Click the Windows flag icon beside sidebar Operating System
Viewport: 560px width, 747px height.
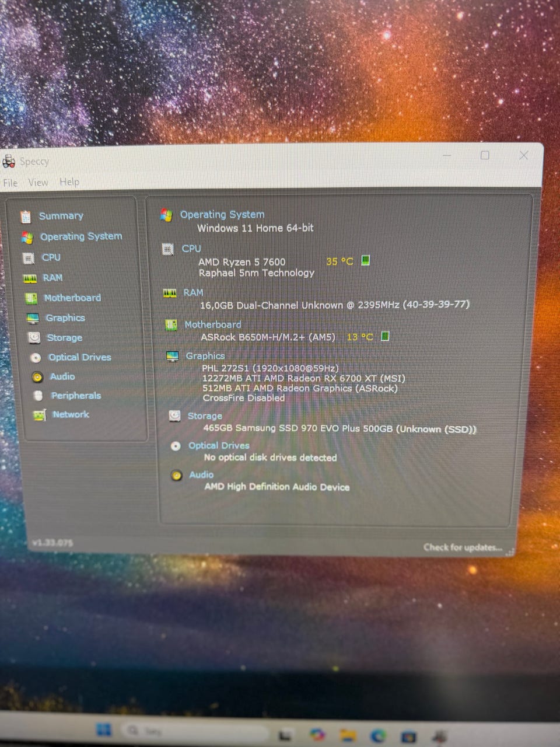click(27, 238)
